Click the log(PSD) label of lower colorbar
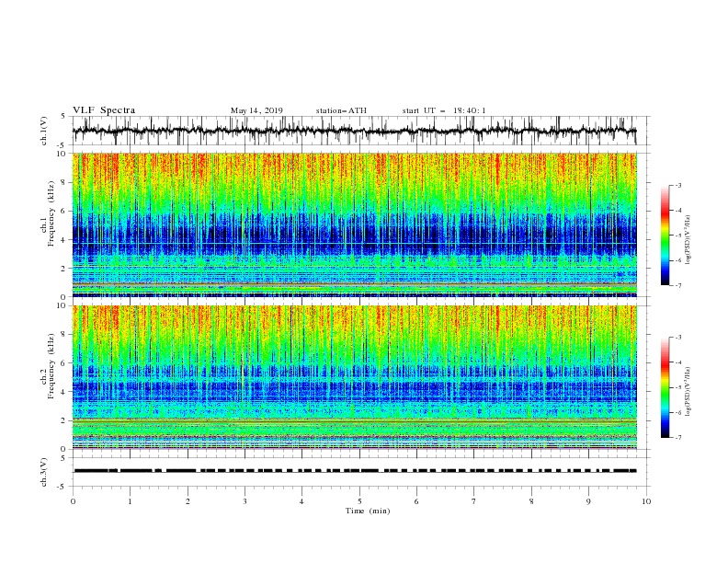 click(688, 391)
